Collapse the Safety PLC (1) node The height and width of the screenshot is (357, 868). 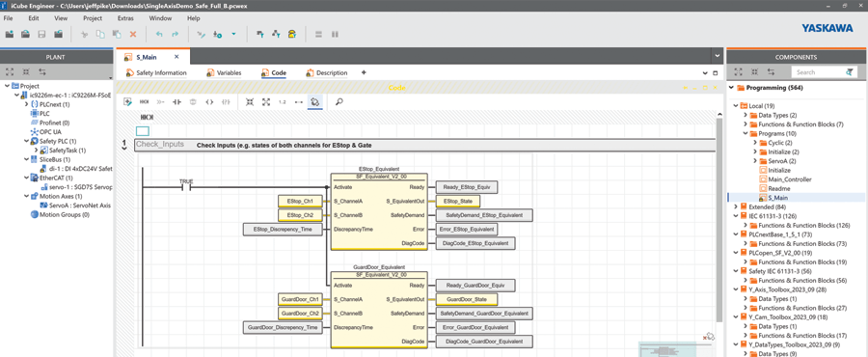(x=27, y=141)
